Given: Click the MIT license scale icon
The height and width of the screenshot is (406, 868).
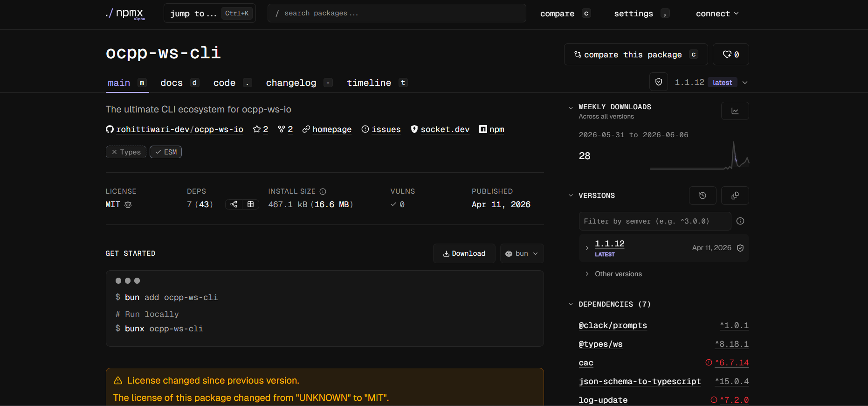Looking at the screenshot, I should pos(128,204).
